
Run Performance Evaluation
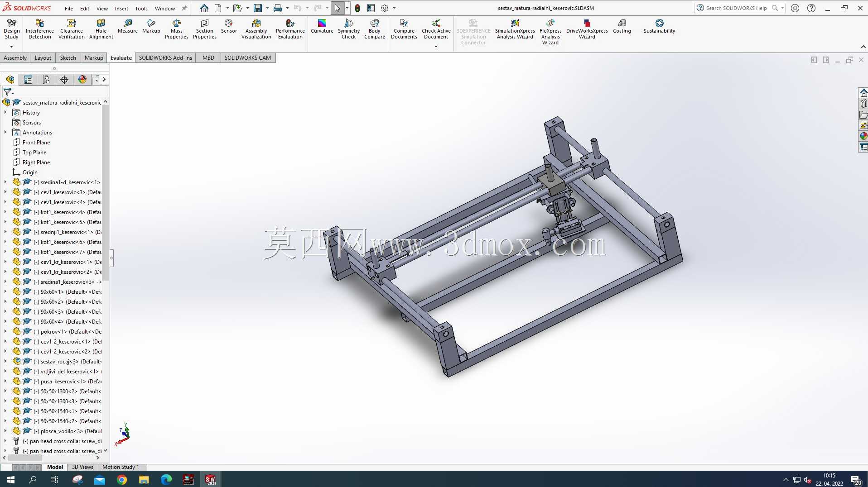click(290, 29)
